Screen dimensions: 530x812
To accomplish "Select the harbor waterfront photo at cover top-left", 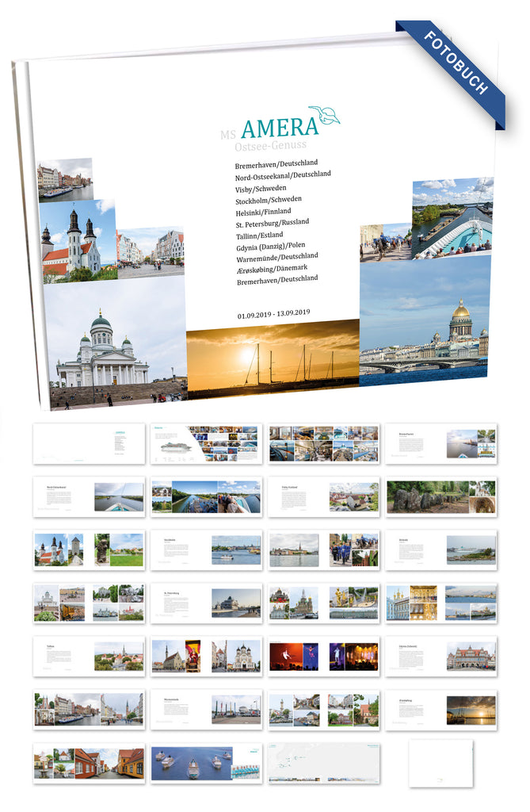I will pos(65,180).
